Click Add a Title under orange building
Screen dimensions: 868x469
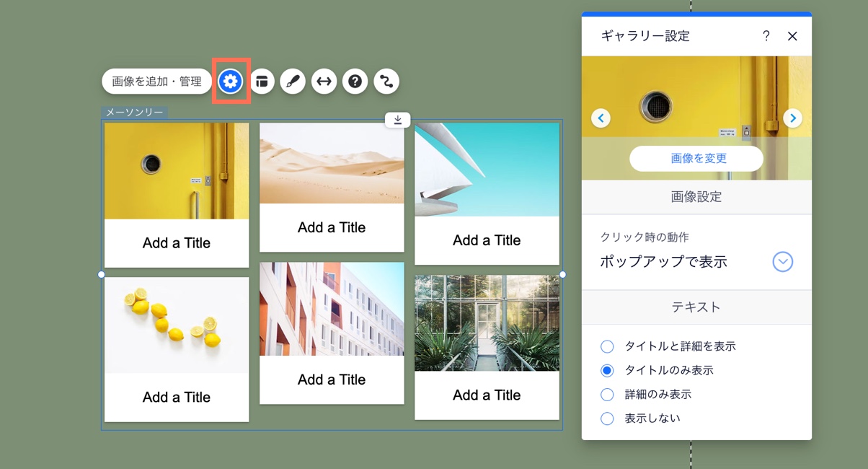pyautogui.click(x=332, y=380)
